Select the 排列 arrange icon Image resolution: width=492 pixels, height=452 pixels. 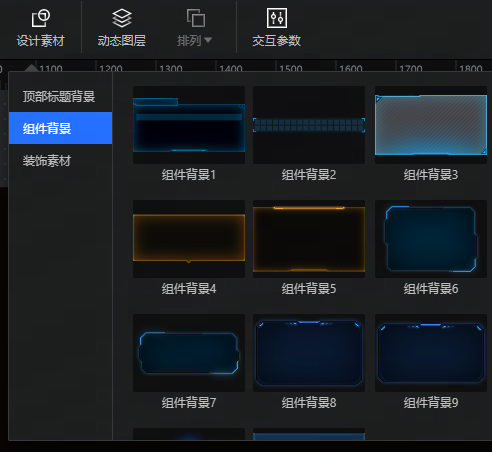click(x=196, y=18)
